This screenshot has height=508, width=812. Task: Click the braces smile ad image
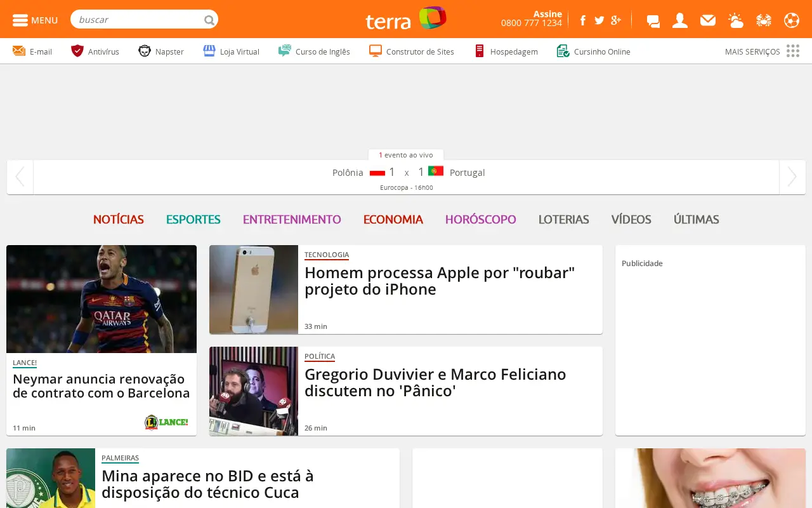click(710, 478)
